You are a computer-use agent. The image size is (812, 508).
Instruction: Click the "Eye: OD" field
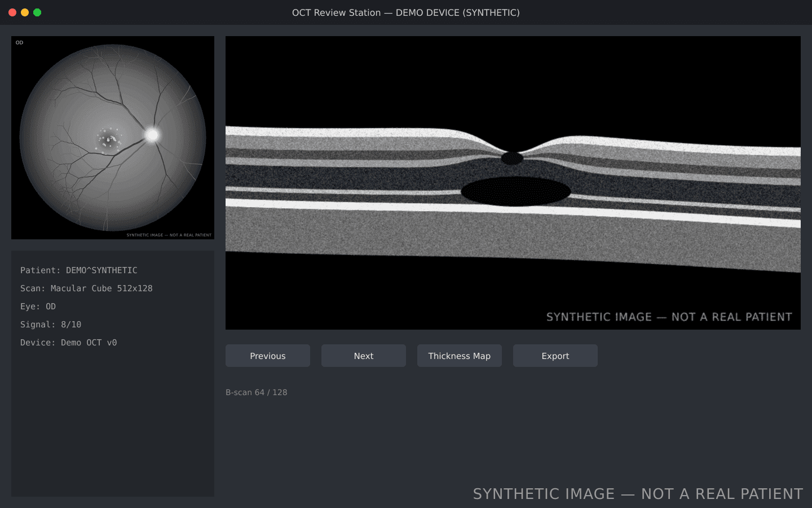click(x=38, y=306)
